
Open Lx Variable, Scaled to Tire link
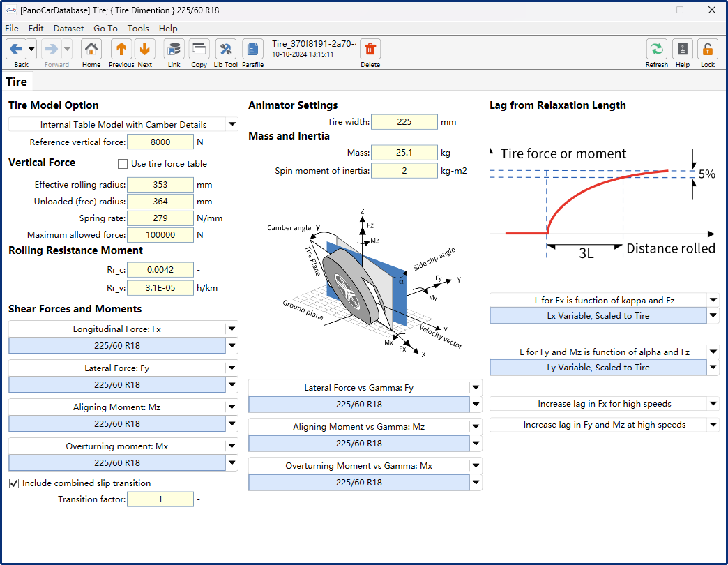point(598,316)
